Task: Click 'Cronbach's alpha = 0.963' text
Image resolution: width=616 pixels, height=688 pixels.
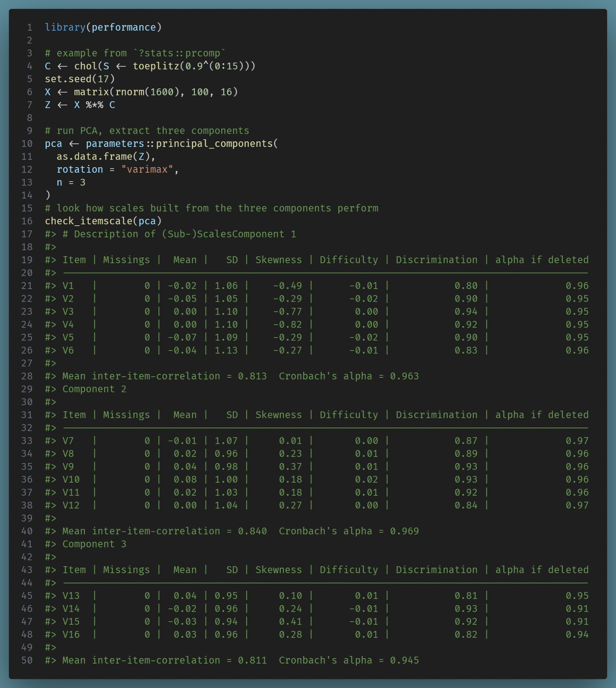Action: point(349,376)
